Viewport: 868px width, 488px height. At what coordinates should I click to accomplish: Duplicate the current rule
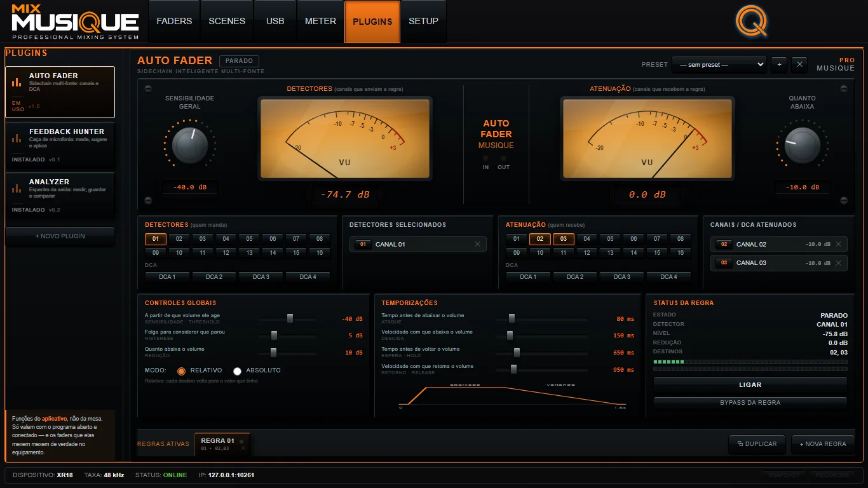(x=757, y=444)
